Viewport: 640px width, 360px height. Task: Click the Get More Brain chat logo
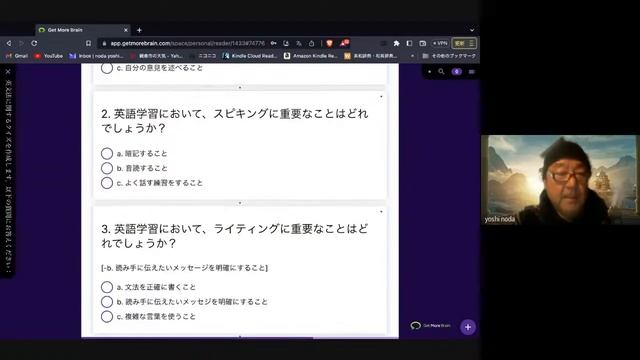(x=431, y=326)
